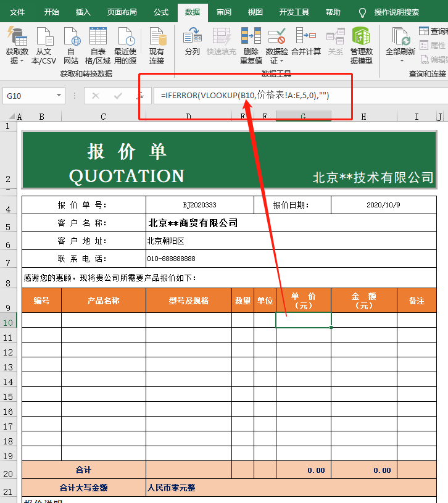Click the cancel (X) formula bar button
The width and height of the screenshot is (448, 503).
pos(96,96)
